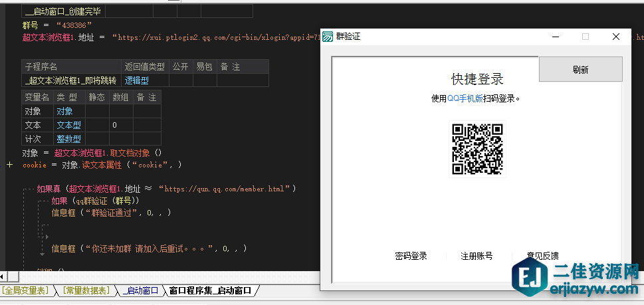Click the 返回值类型 column header
Viewport: 644px width, 305px height.
pos(146,66)
